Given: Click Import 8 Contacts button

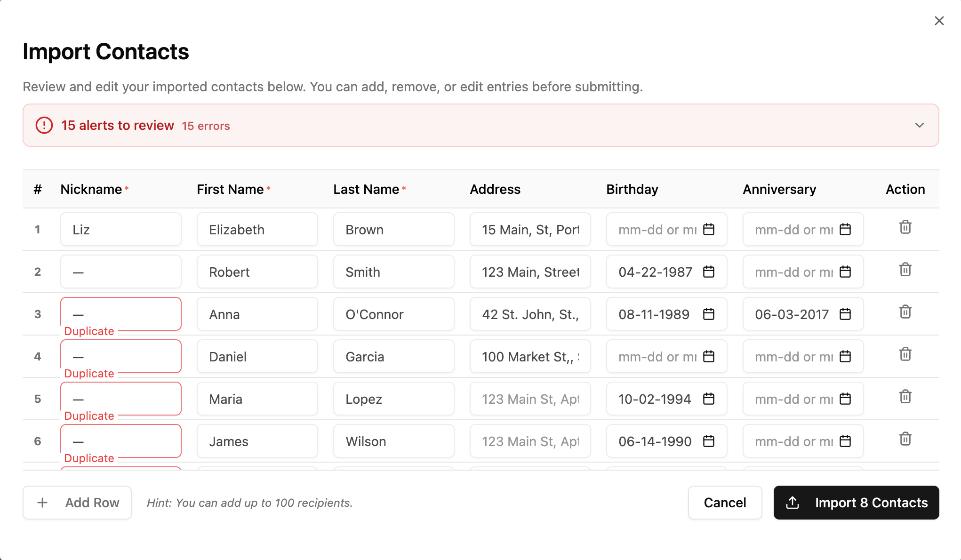Looking at the screenshot, I should [x=856, y=503].
